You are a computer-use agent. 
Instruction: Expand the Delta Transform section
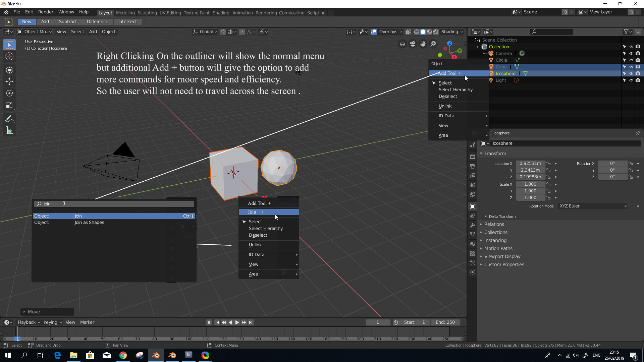click(502, 217)
